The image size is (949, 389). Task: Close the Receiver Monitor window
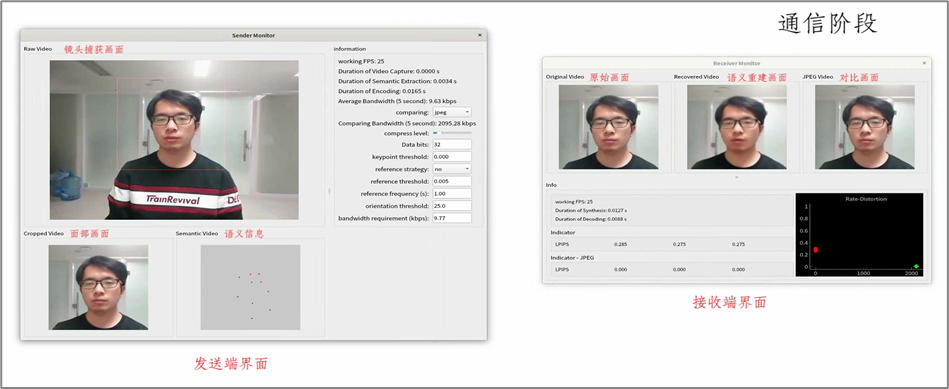pos(924,63)
